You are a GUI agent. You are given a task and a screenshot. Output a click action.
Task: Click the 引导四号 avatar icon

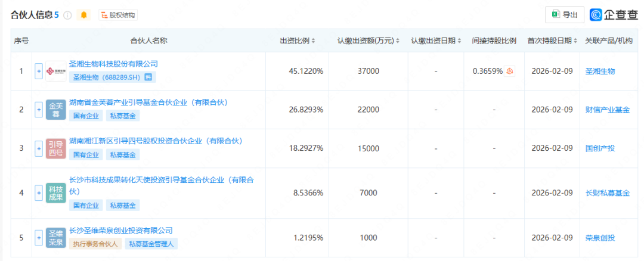tap(56, 148)
